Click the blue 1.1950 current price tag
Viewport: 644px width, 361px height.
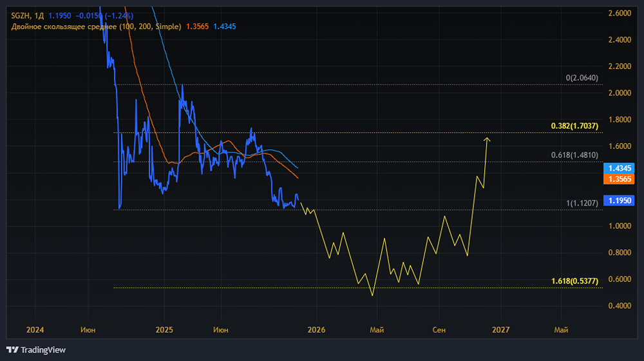pos(621,201)
